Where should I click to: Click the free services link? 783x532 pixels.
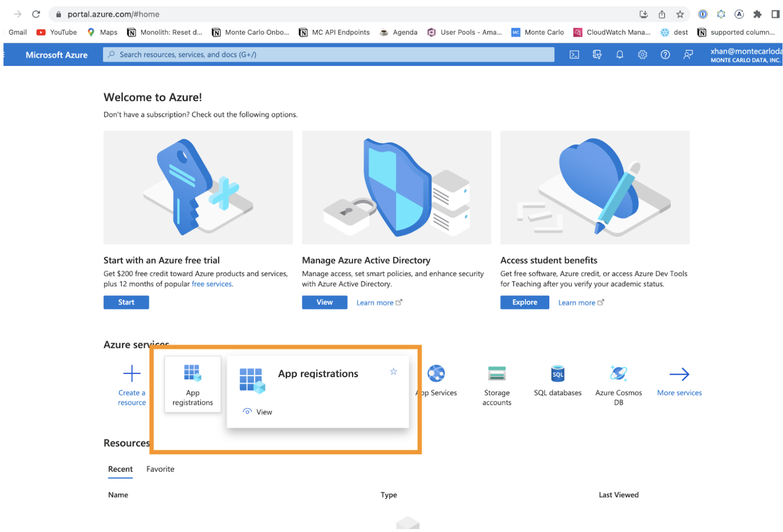pyautogui.click(x=212, y=284)
